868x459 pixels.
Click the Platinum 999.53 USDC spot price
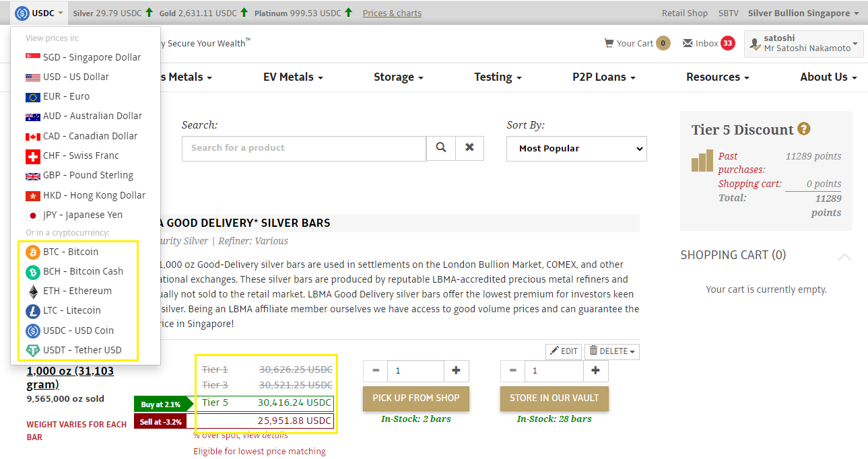pyautogui.click(x=298, y=13)
